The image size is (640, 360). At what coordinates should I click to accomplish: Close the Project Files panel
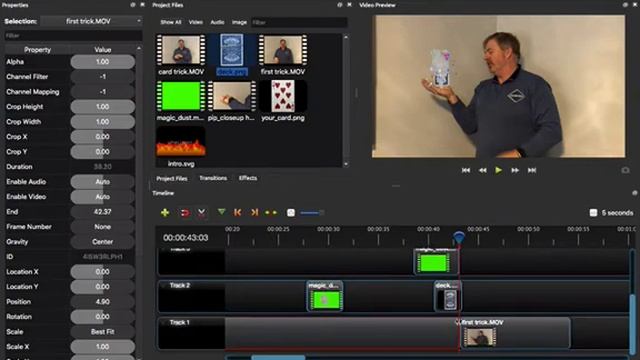click(x=349, y=5)
